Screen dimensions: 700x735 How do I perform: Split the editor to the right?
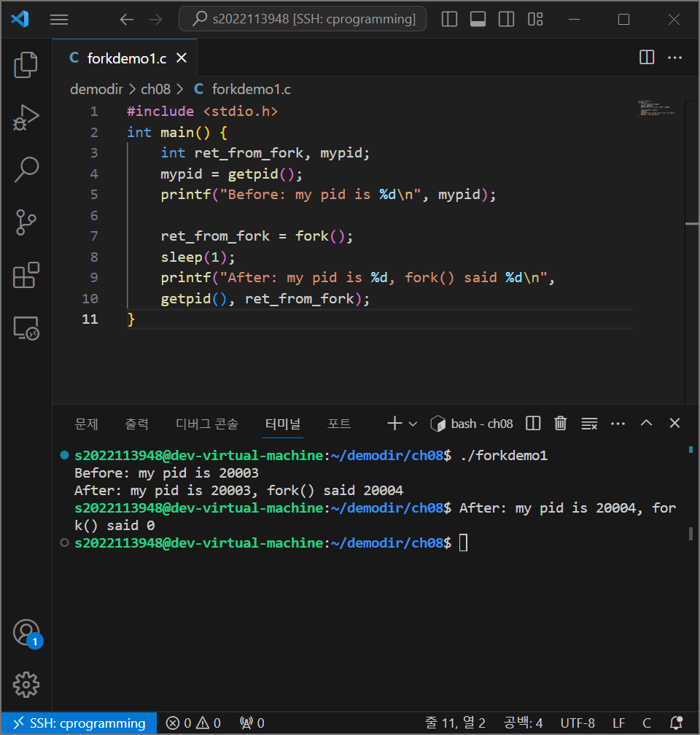tap(647, 58)
